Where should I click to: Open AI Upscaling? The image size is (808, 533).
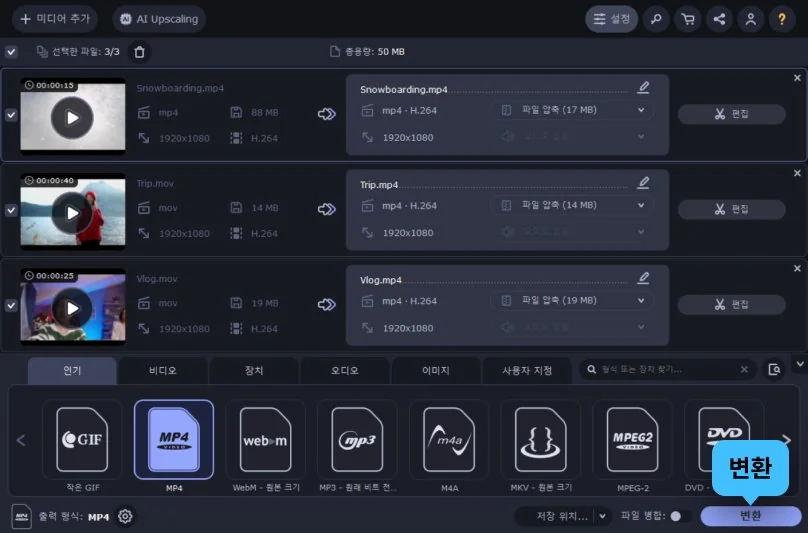[159, 19]
